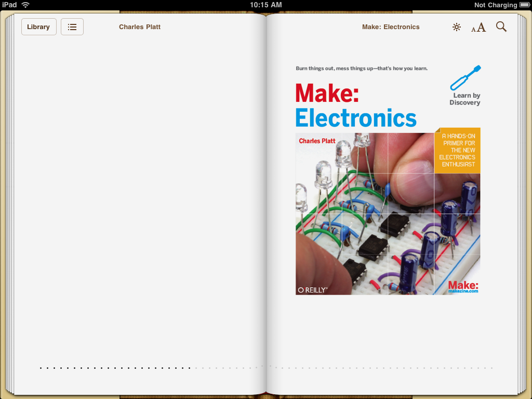Tap the page scrubber dots at the bottom
Screen dimensions: 532x399
tap(266, 368)
